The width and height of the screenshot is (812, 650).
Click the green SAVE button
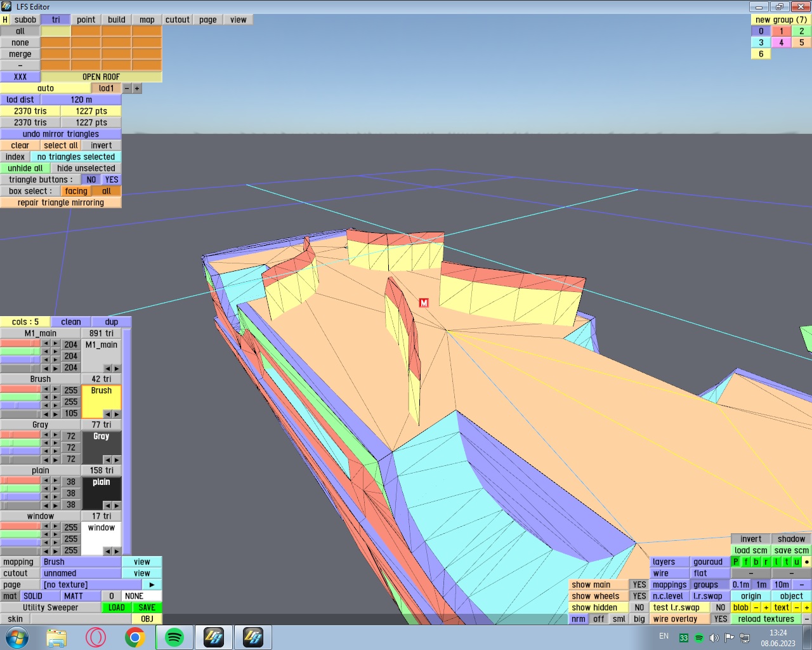pos(147,607)
